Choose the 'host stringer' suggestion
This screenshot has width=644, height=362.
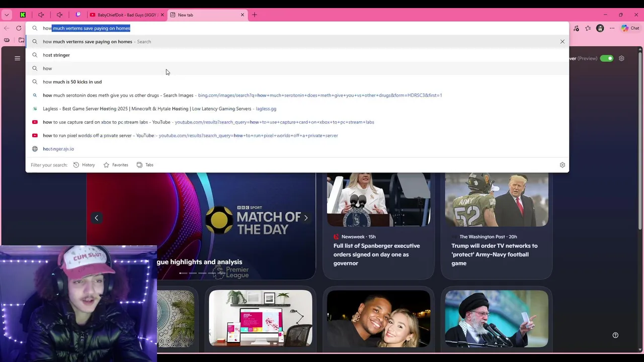click(297, 55)
